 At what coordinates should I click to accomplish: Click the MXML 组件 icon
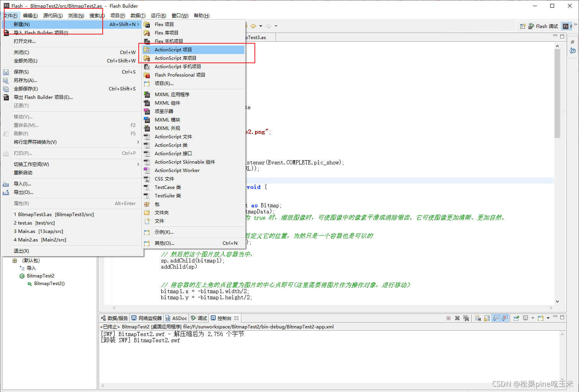(147, 103)
